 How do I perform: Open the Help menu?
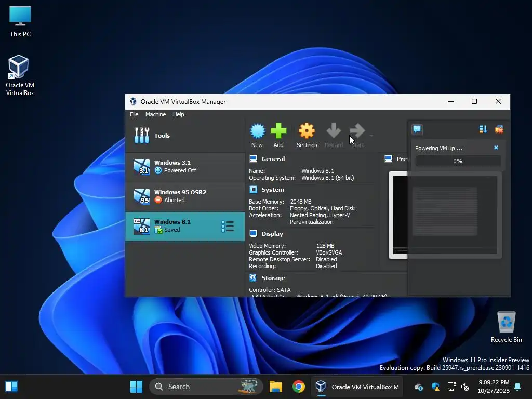[179, 114]
